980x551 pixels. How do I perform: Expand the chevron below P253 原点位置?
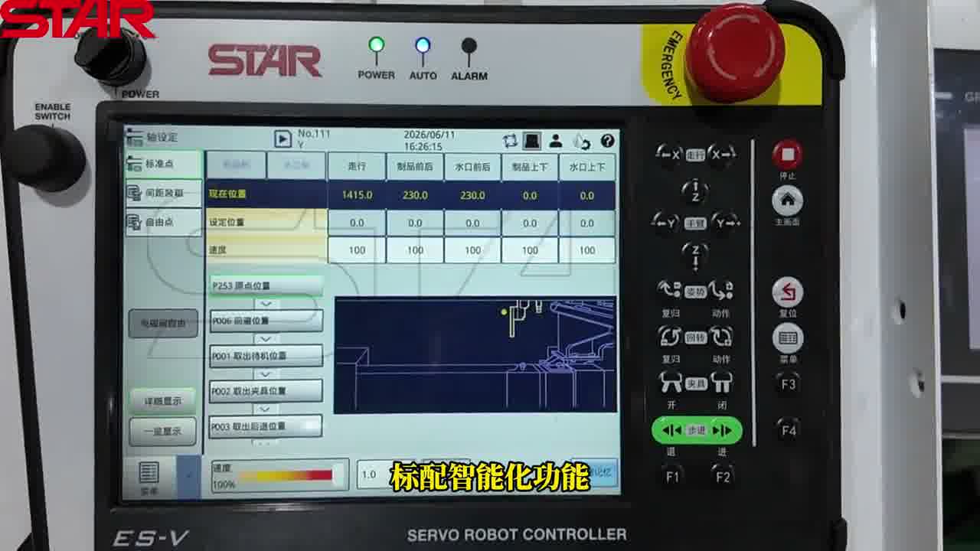click(x=266, y=303)
